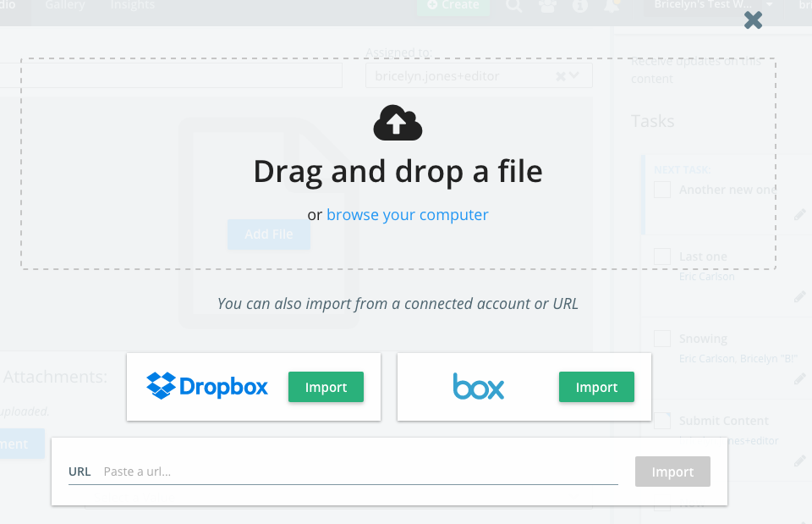Expand the Assigned to dropdown chevron
The image size is (812, 524).
573,75
